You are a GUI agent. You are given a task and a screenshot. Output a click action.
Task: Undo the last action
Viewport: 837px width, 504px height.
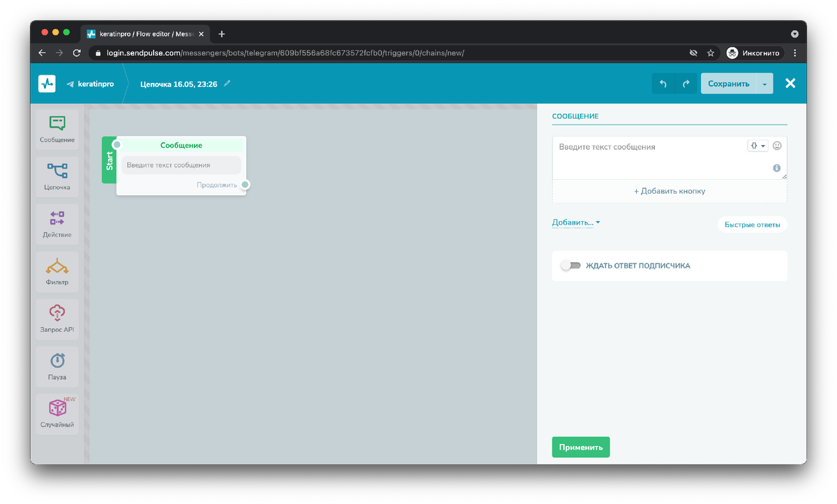(x=663, y=84)
